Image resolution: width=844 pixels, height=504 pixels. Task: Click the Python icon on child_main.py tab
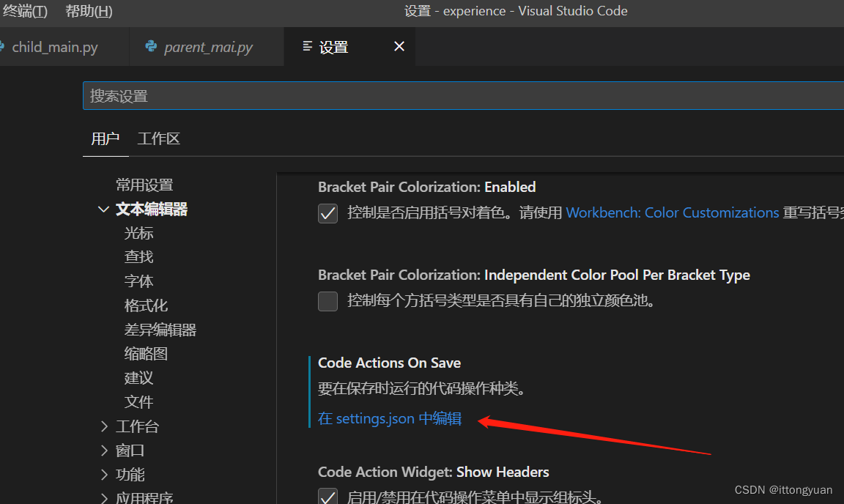[x=2, y=47]
